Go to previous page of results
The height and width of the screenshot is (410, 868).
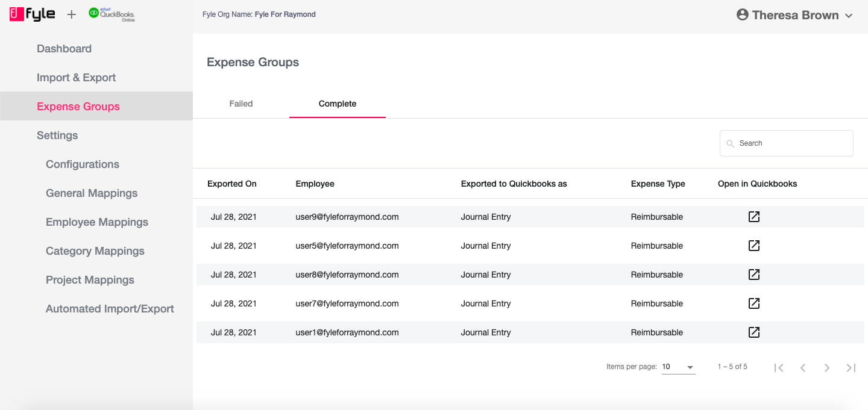coord(803,367)
